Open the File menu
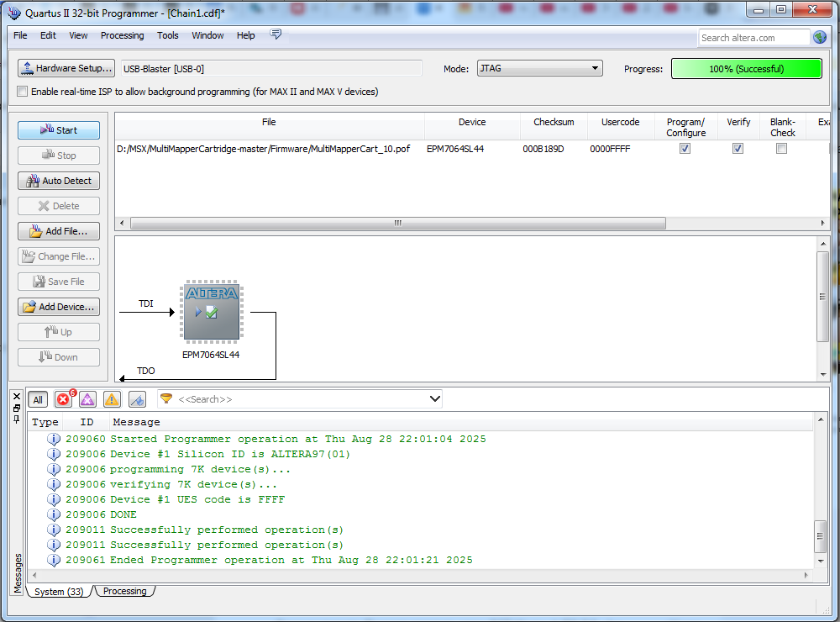 (20, 35)
